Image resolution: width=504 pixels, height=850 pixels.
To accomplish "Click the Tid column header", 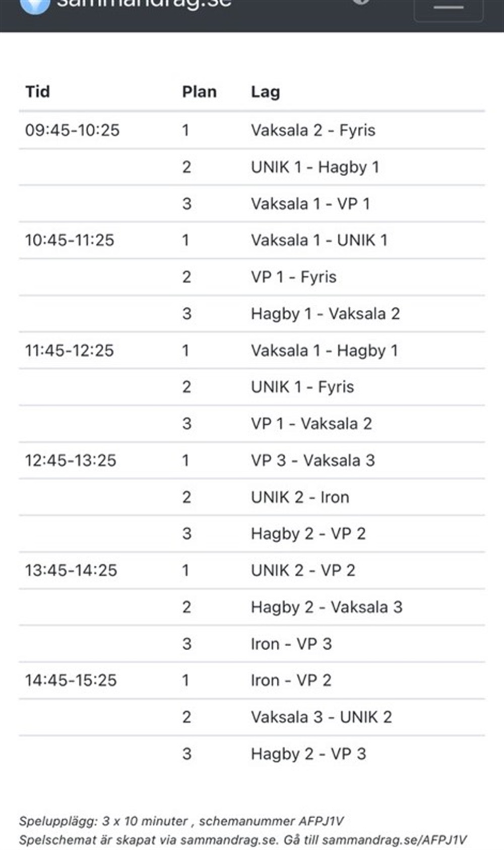I will point(38,92).
